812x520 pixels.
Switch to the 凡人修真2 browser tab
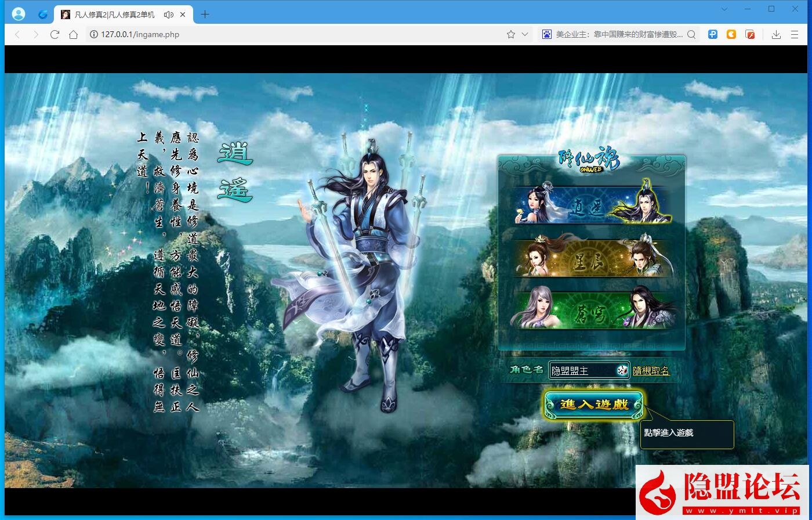coord(110,14)
